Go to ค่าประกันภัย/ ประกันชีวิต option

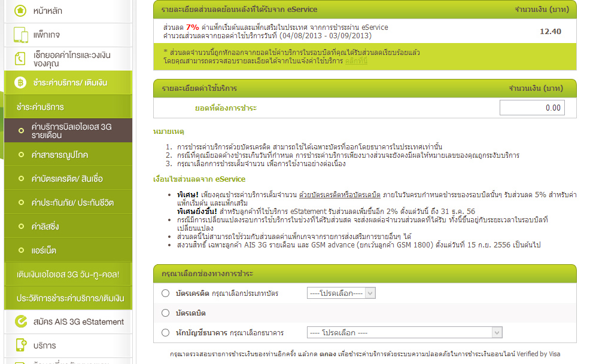(x=68, y=203)
